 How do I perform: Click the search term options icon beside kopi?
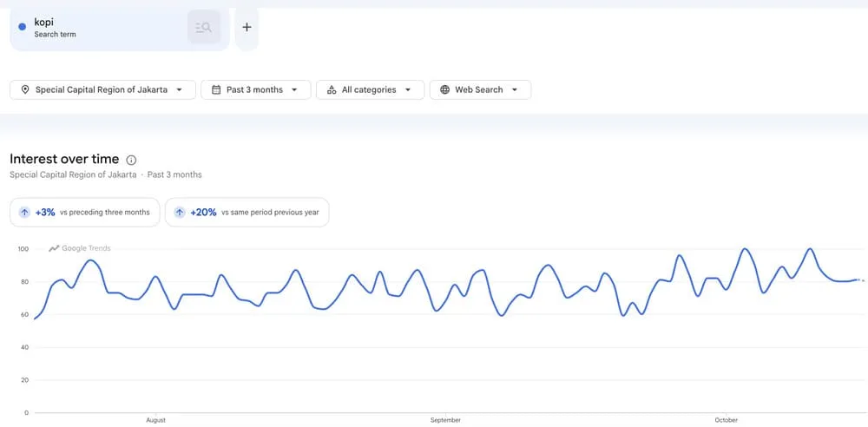(x=204, y=27)
